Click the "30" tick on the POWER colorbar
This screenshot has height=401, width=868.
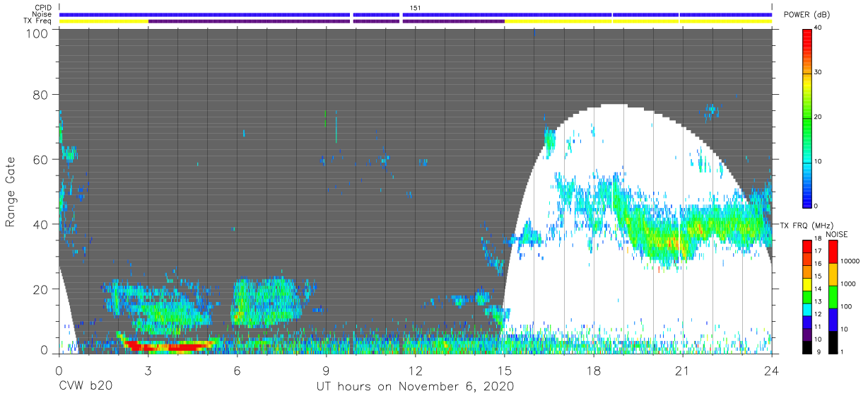819,72
